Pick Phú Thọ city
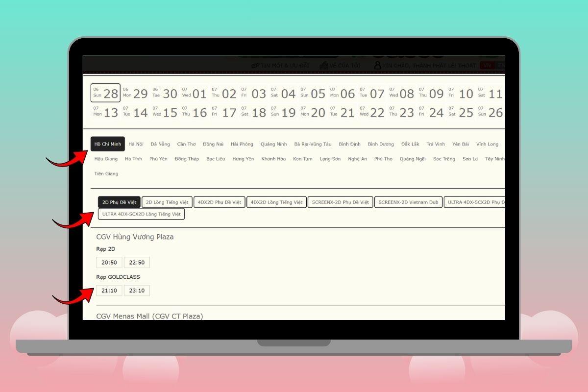 pyautogui.click(x=383, y=159)
